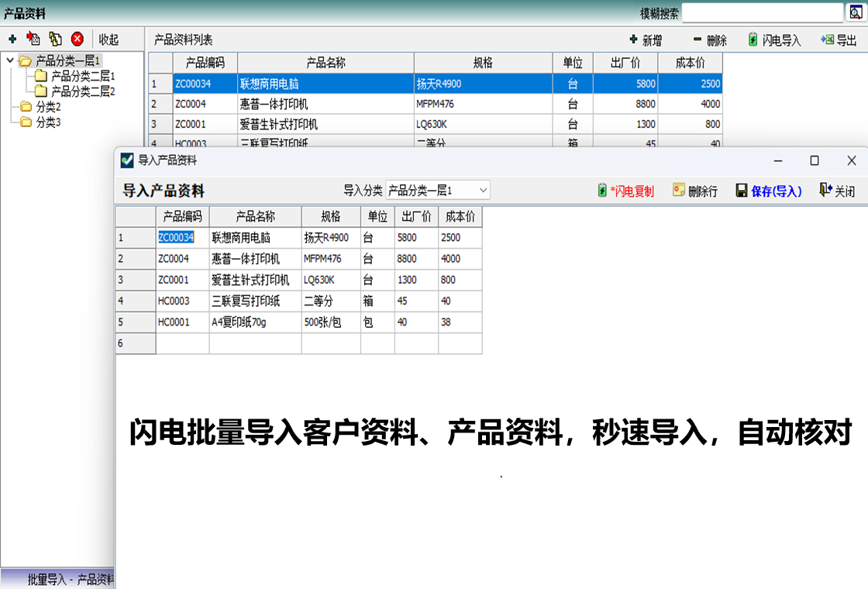Select the 惠普一体打印机 row in the import grid
The width and height of the screenshot is (868, 589).
pyautogui.click(x=245, y=259)
